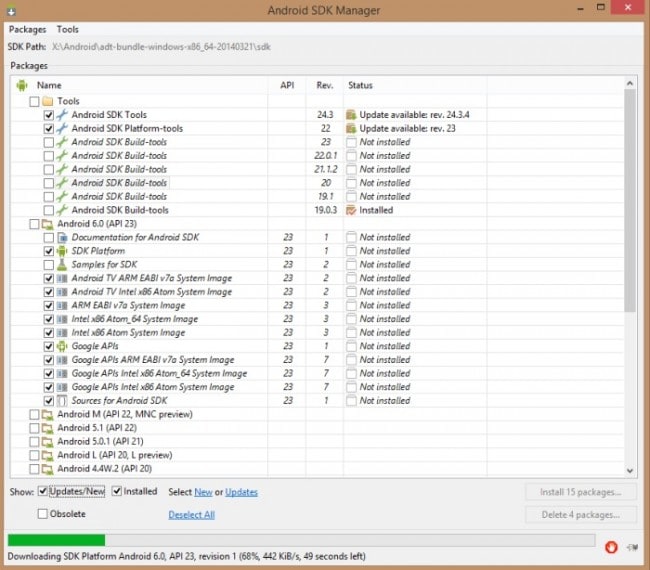
Task: Check the Android 6.0 (API 23) group checkbox
Action: (34, 224)
